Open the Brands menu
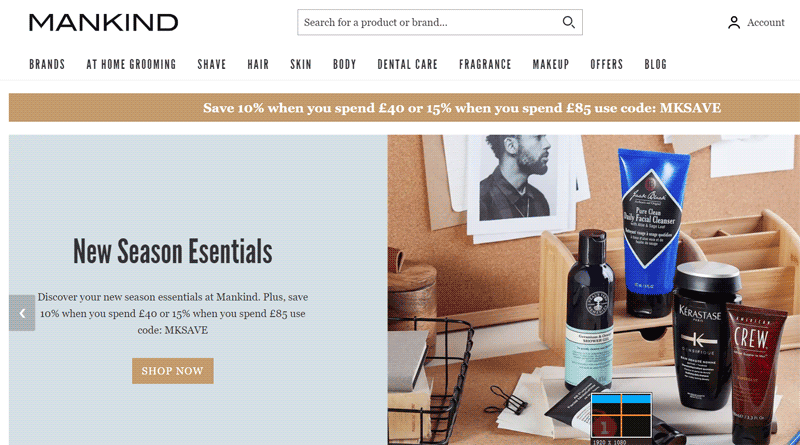The height and width of the screenshot is (445, 800). pyautogui.click(x=47, y=64)
